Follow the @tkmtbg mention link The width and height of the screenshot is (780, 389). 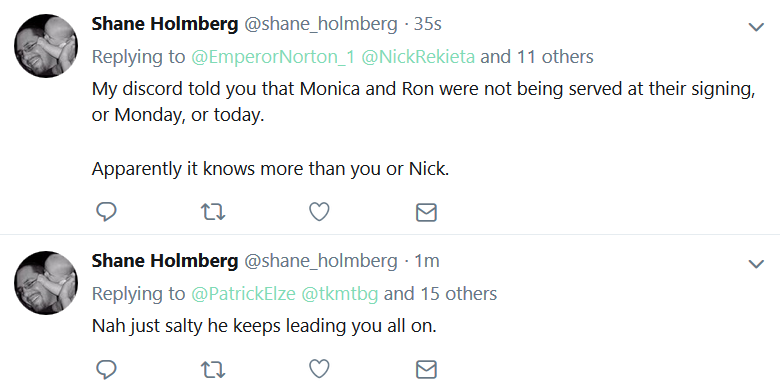(340, 293)
